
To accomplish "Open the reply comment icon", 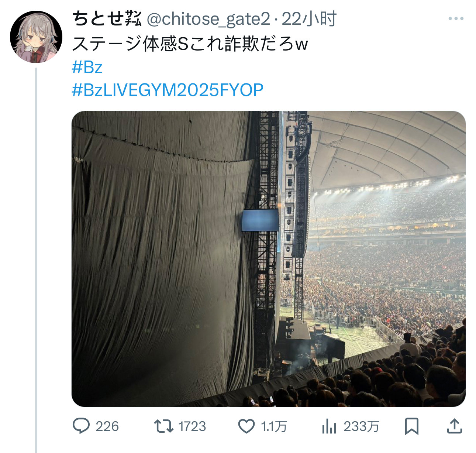I will 81,426.
